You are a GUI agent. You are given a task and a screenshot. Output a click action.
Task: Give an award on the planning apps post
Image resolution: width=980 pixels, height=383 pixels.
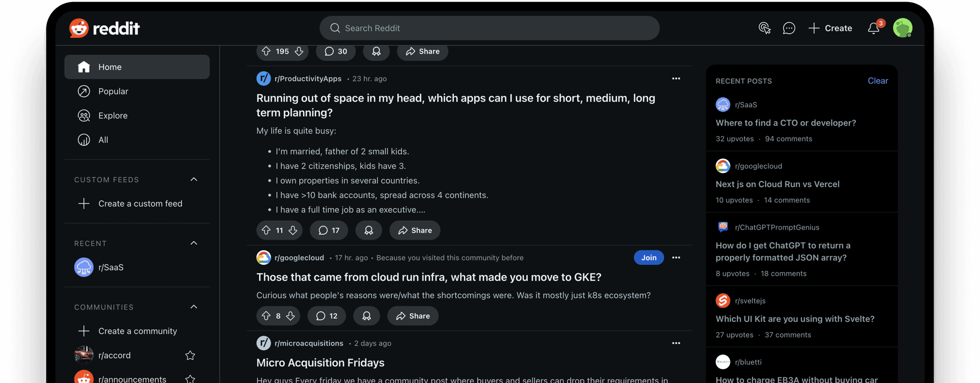tap(369, 230)
